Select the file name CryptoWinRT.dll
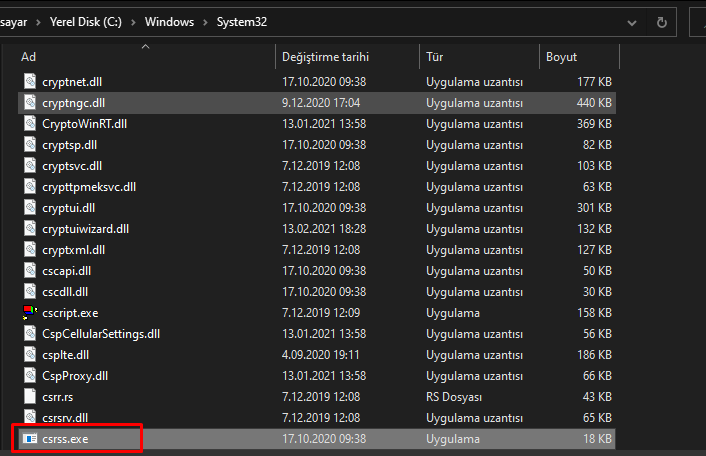Screen dimensions: 706x456 tap(84, 124)
